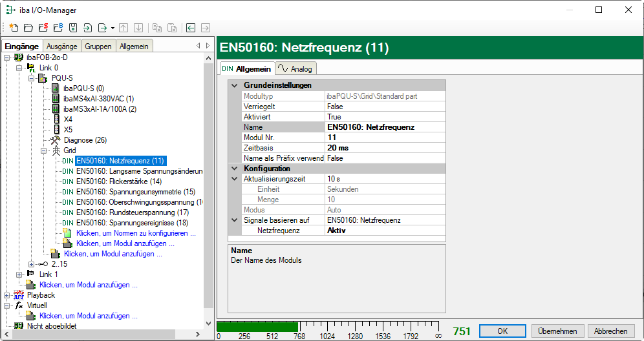Viewport: 644px width, 341px height.
Task: Click the Diagnose tools icon in tree
Action: click(56, 140)
